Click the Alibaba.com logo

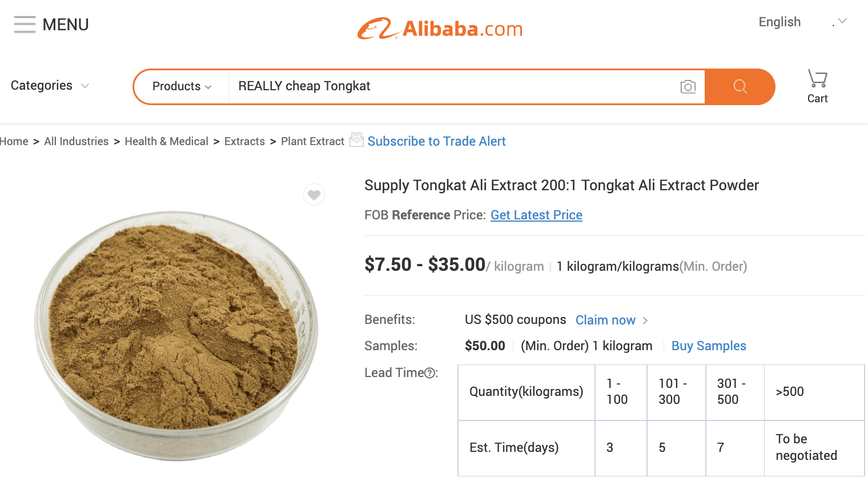[x=440, y=27]
